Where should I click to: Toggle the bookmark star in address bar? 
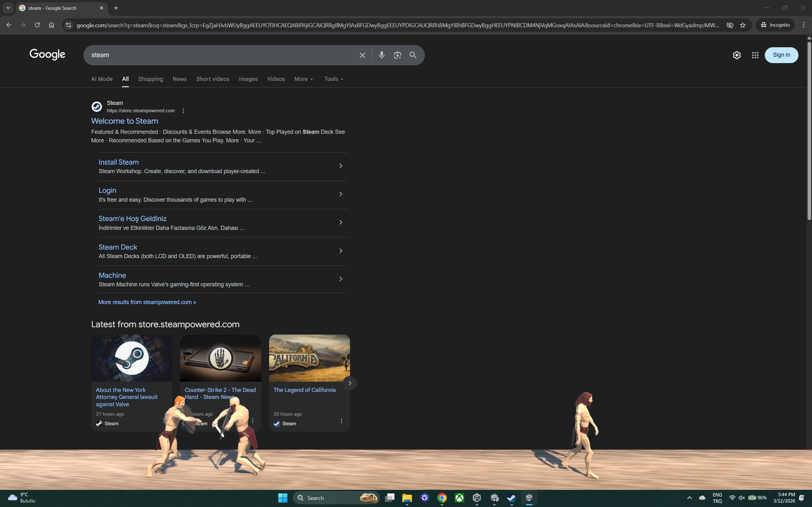743,25
